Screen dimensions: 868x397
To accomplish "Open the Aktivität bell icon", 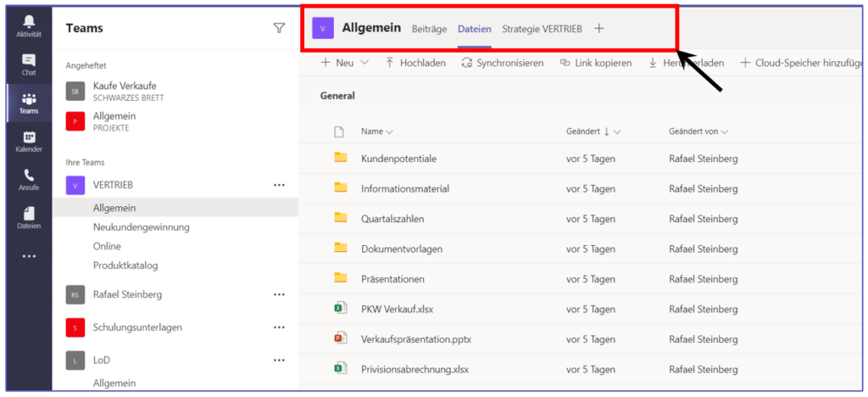I will click(29, 21).
